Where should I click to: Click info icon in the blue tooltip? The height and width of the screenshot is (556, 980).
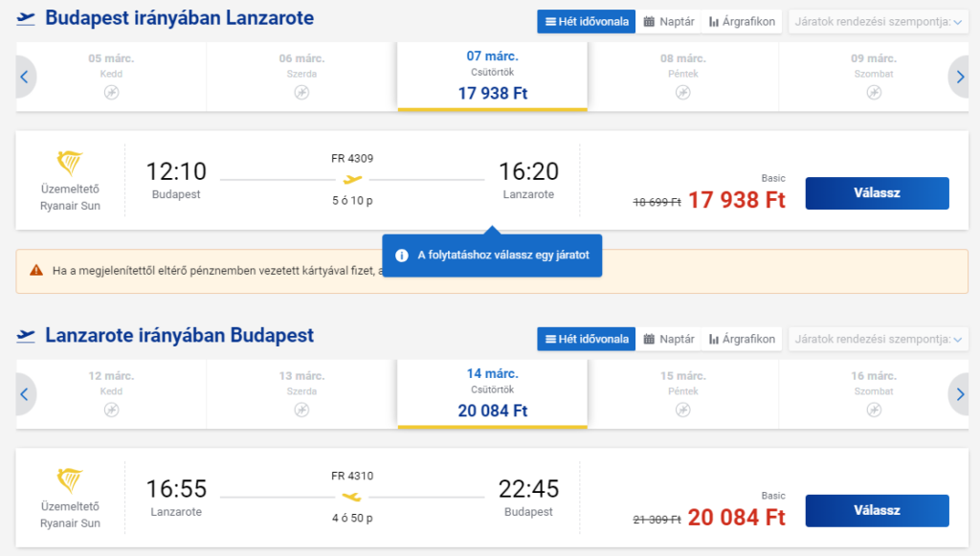(x=402, y=256)
